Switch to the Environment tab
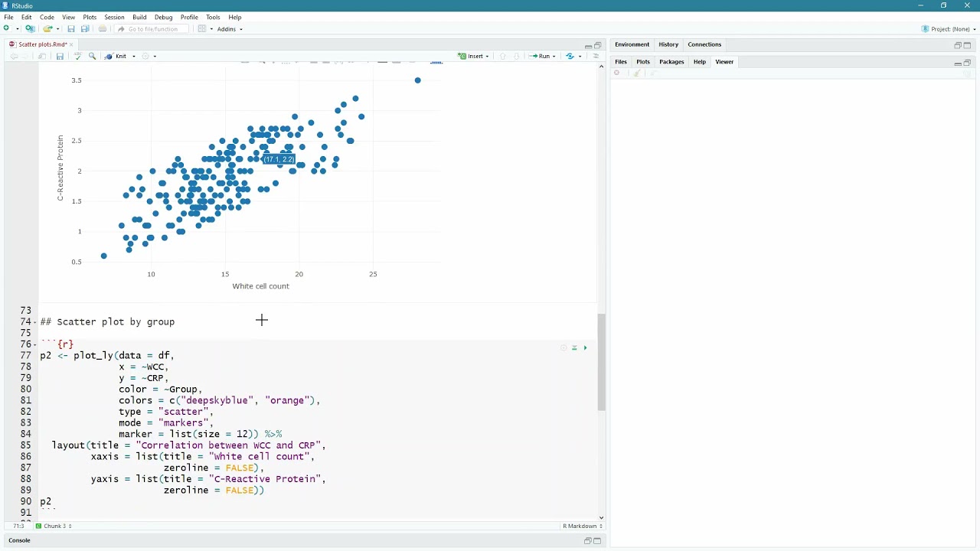Viewport: 980px width, 551px height. point(632,44)
